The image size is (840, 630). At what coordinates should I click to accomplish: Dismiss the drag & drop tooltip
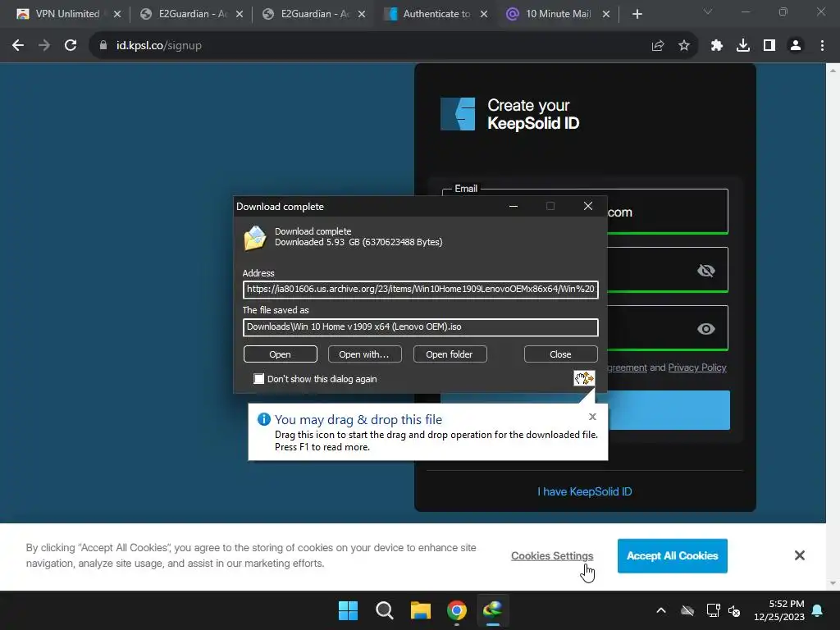pos(592,417)
